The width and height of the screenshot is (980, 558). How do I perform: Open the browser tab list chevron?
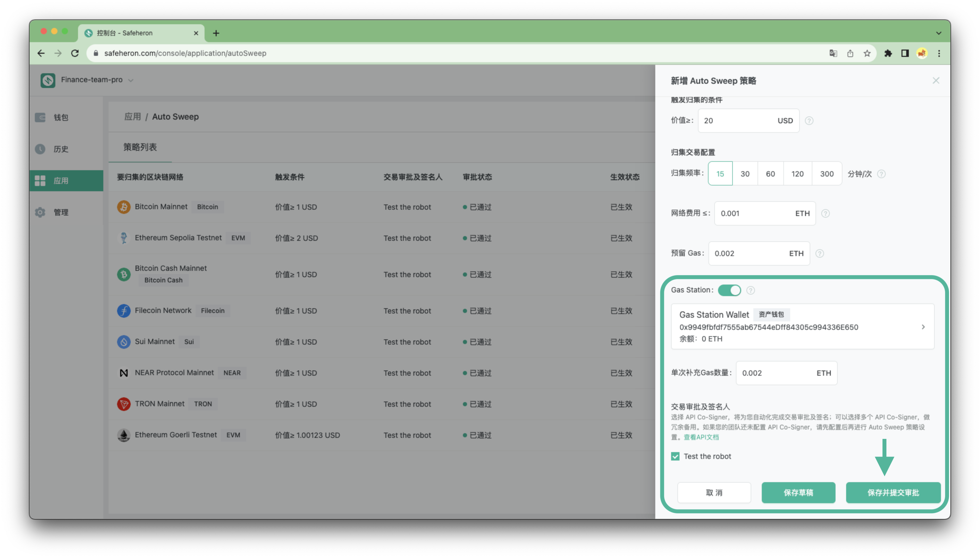click(938, 33)
